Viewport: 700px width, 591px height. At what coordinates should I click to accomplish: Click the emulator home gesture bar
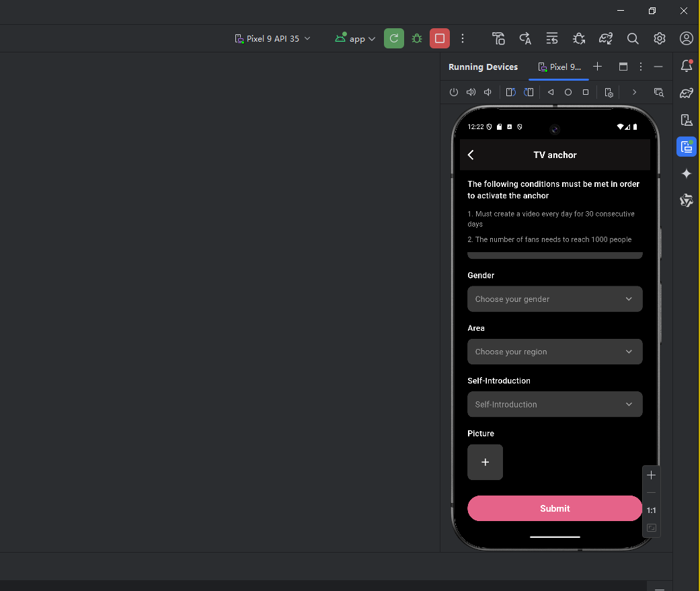[555, 537]
